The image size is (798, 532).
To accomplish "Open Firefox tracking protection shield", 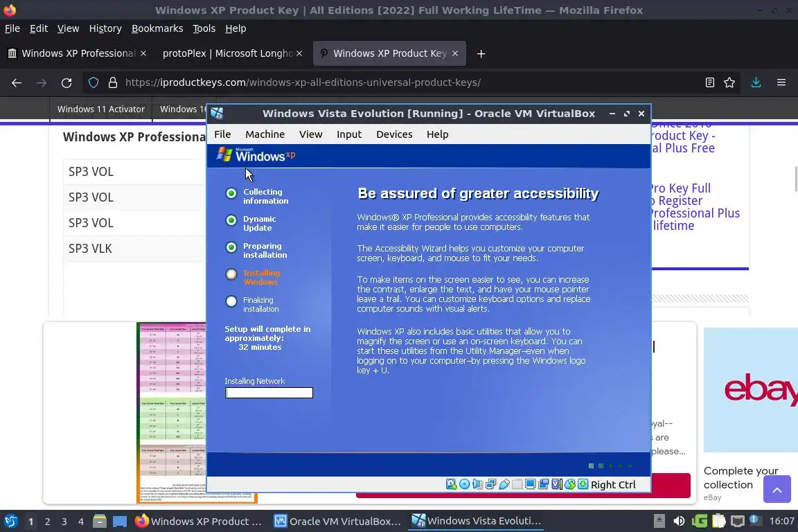I will 93,82.
